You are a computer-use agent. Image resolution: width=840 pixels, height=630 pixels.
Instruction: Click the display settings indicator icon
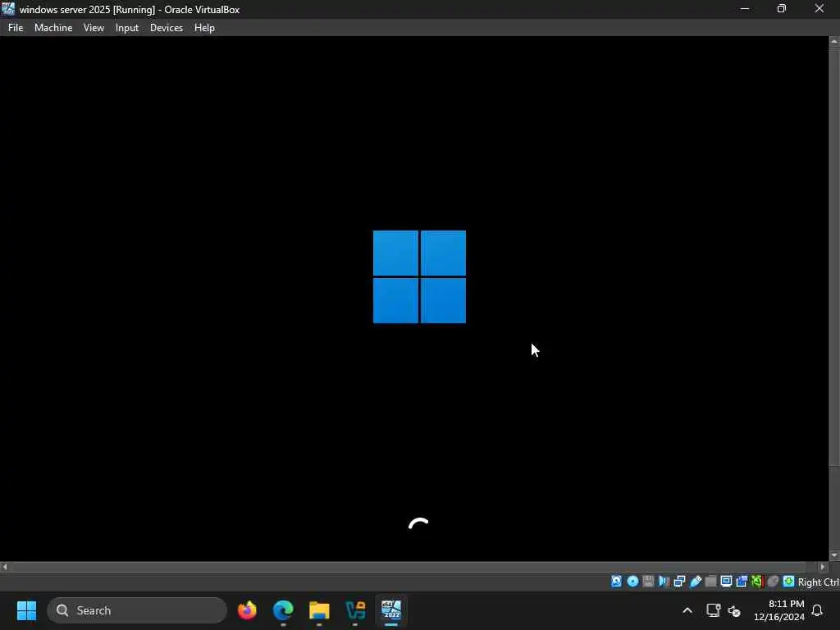pos(727,582)
